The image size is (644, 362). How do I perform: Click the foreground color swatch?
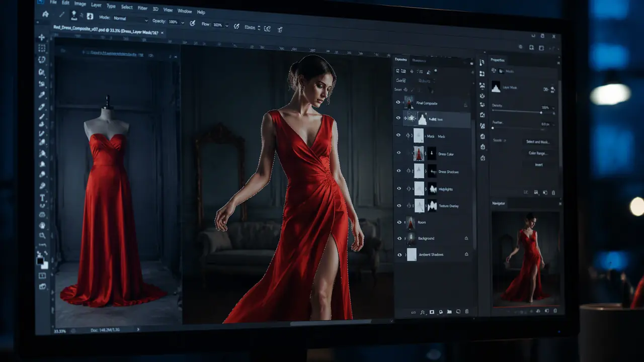click(x=40, y=261)
